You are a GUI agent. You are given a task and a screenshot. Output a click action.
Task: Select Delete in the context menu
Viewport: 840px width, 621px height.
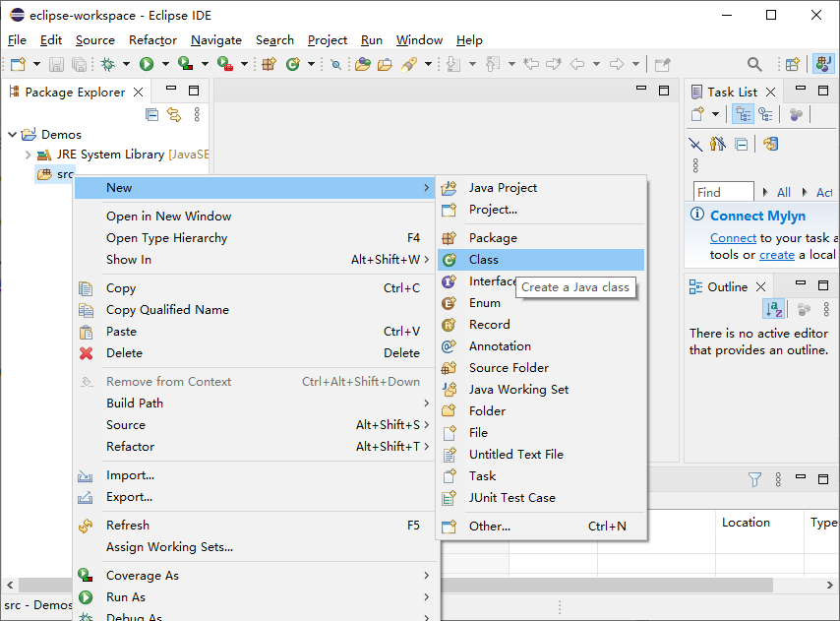pos(255,353)
